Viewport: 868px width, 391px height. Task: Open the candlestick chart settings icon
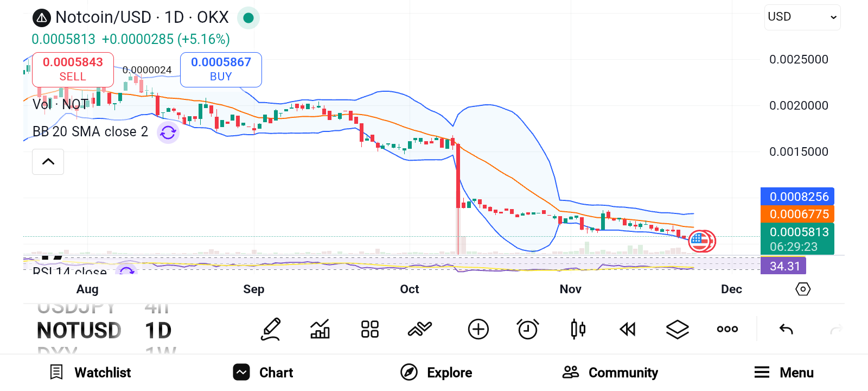pyautogui.click(x=578, y=329)
